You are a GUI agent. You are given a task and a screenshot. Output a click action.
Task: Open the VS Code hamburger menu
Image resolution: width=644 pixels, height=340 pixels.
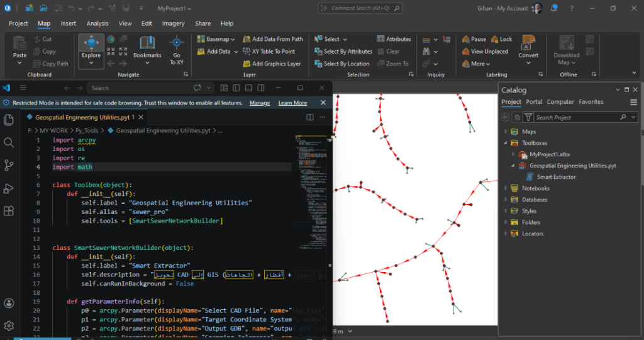pos(23,88)
